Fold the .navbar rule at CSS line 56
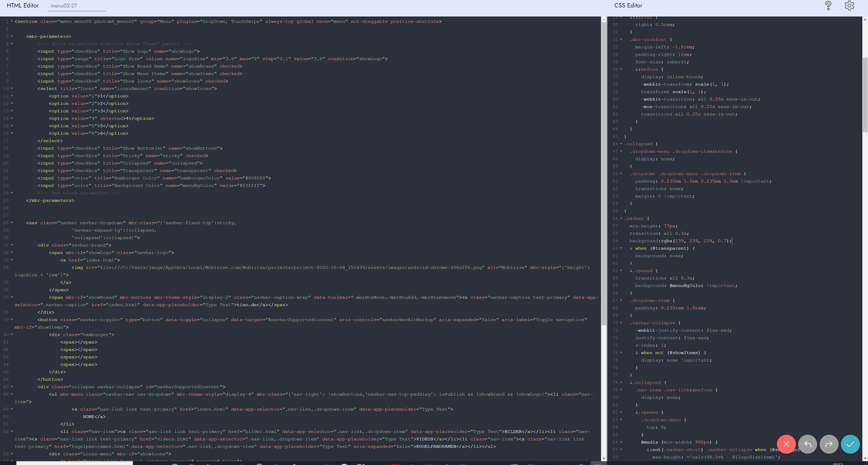Screen dimensions: 868x465 click(621, 218)
